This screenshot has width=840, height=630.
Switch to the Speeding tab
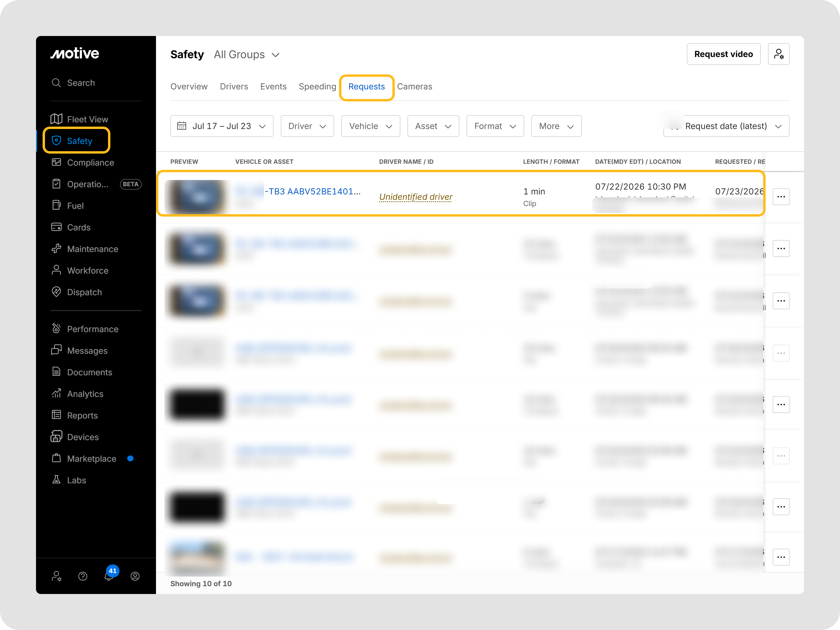click(317, 87)
